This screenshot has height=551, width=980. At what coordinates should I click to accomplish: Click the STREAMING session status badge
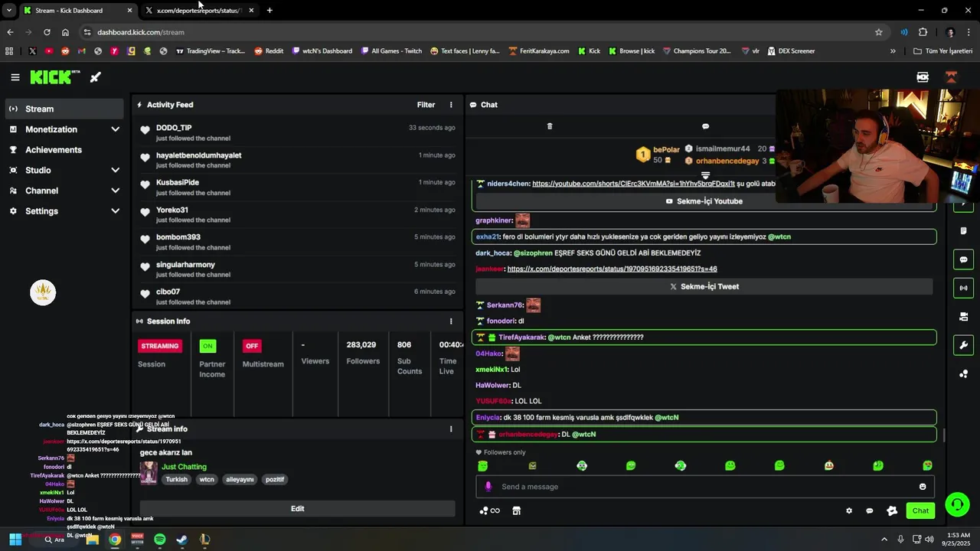[x=160, y=346]
